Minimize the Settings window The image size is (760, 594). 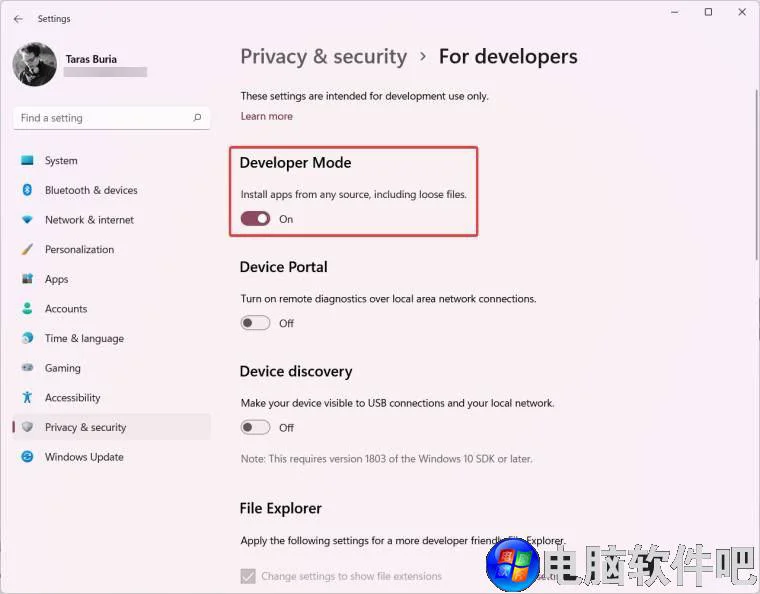pos(675,12)
